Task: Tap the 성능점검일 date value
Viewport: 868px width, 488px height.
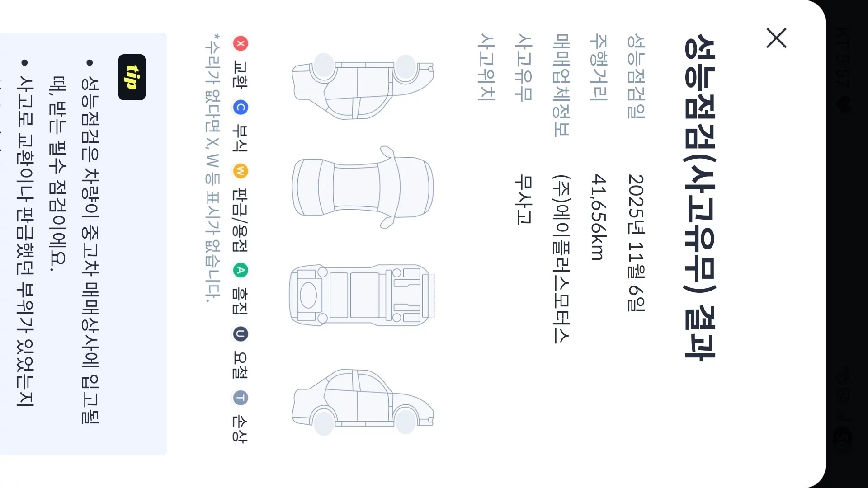Action: 636,243
